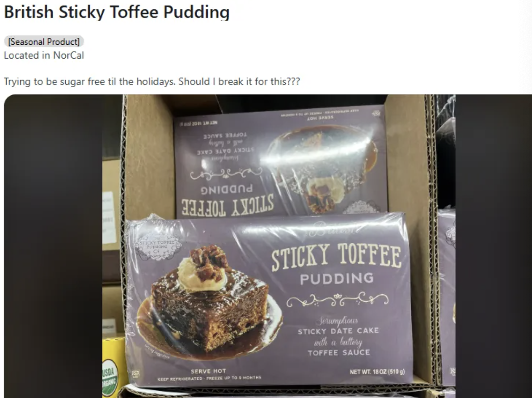
Task: Click the "STICKY DATE CAKE" line on box
Action: point(338,331)
